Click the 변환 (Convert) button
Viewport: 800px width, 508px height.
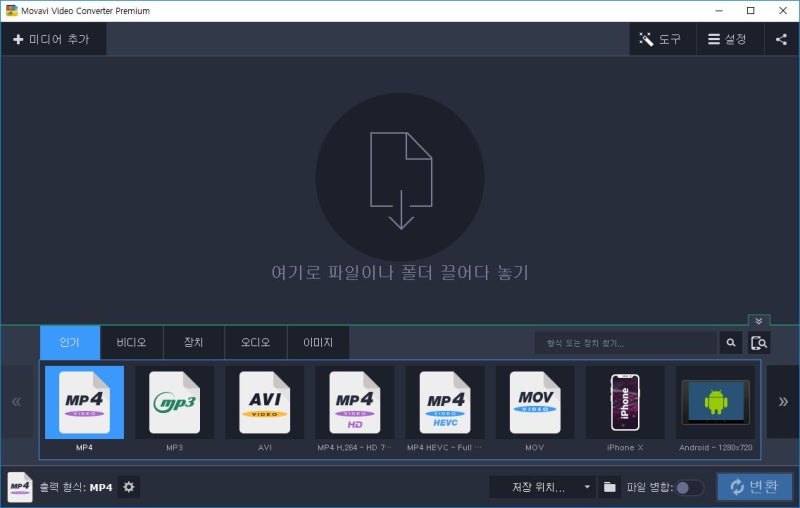click(755, 487)
